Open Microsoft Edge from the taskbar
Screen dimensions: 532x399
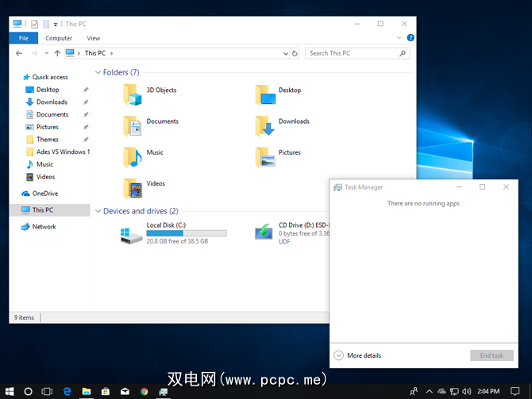pos(67,391)
